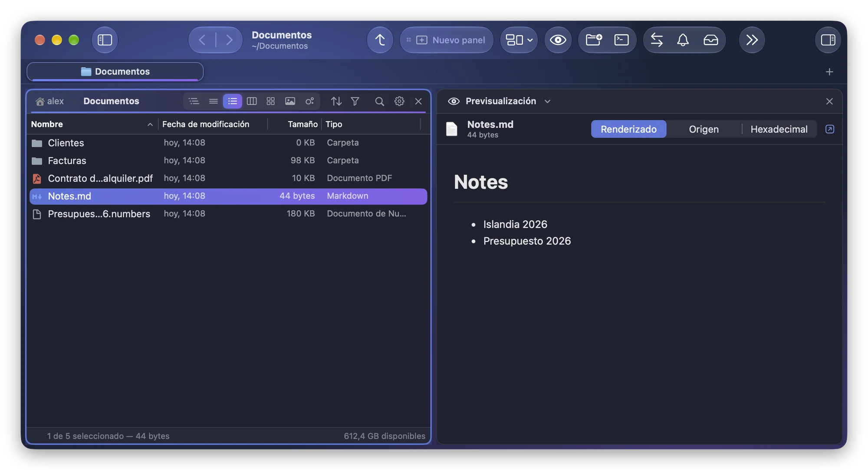
Task: Go to alex home in breadcrumb
Action: (x=50, y=101)
